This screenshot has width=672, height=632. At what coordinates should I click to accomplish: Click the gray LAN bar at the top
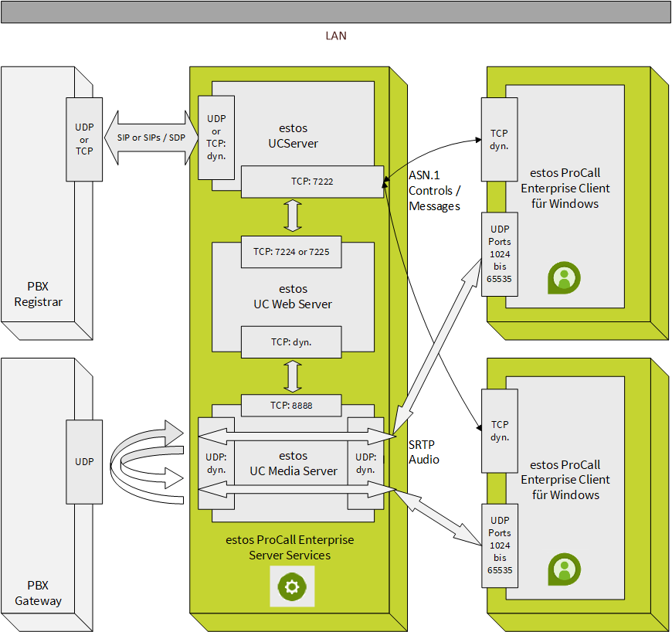coord(335,12)
